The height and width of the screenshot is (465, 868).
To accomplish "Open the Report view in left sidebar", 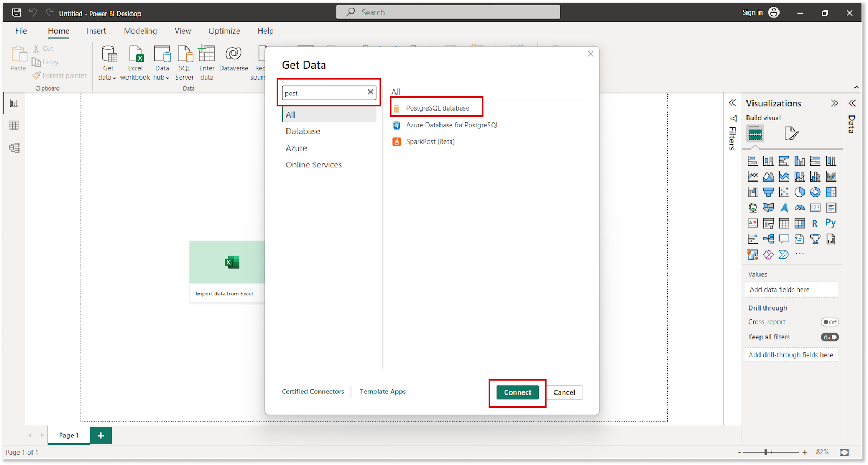I will [14, 103].
